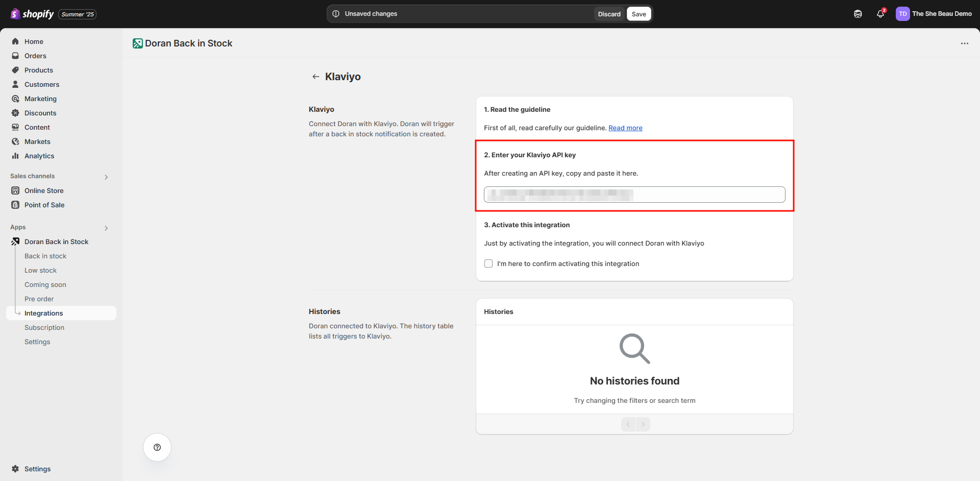Viewport: 980px width, 481px height.
Task: Open the help question-mark floating button
Action: [157, 447]
